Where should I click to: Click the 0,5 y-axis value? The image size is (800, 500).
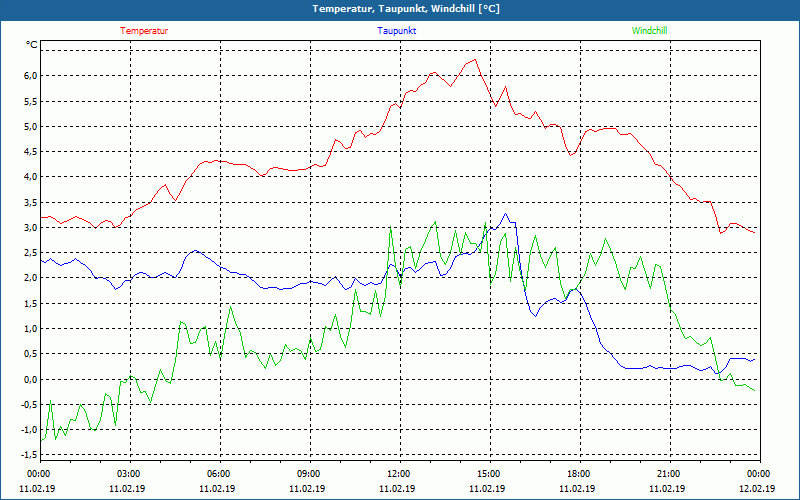(31, 354)
